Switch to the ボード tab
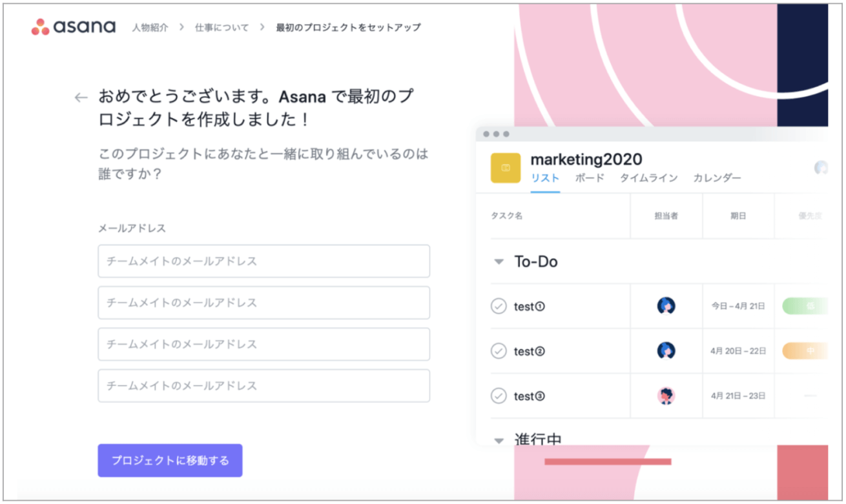This screenshot has height=504, width=846. (590, 178)
